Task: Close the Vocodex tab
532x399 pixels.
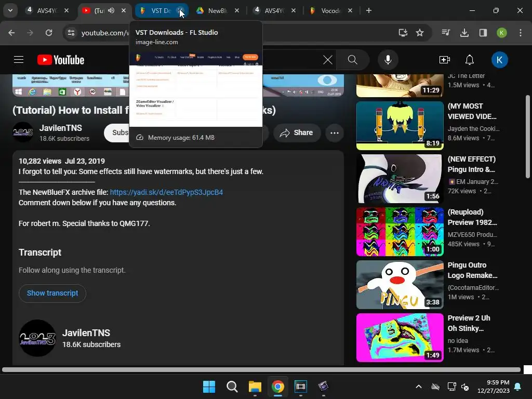Action: (350, 10)
